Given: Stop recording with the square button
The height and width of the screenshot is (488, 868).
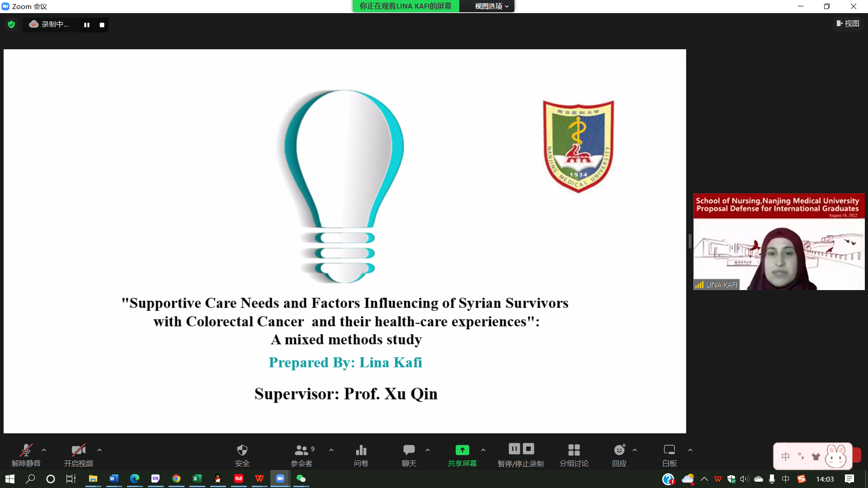Looking at the screenshot, I should (x=102, y=25).
